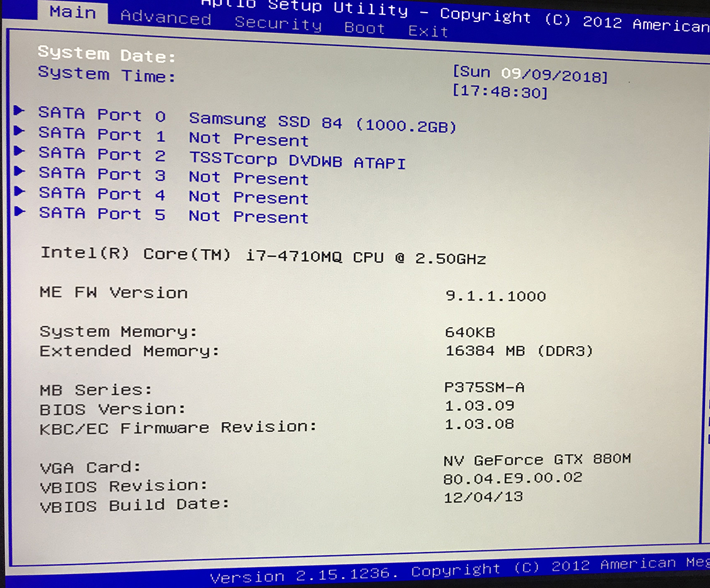Image resolution: width=710 pixels, height=588 pixels.
Task: Click P375SM-A value
Action: [x=484, y=388]
